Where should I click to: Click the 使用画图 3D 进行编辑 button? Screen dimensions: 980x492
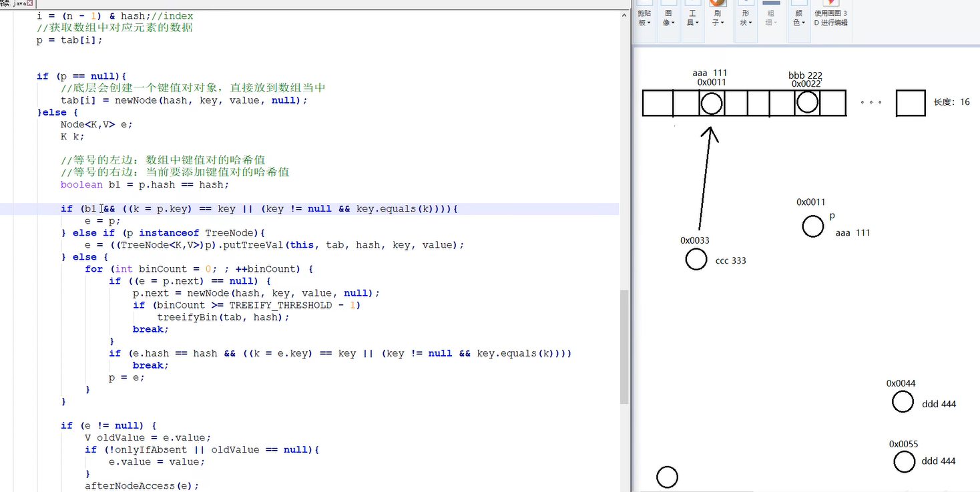click(830, 17)
